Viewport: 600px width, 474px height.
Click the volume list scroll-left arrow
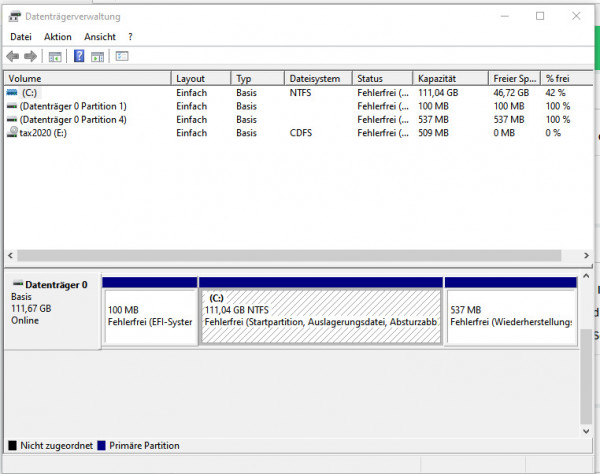[x=10, y=255]
